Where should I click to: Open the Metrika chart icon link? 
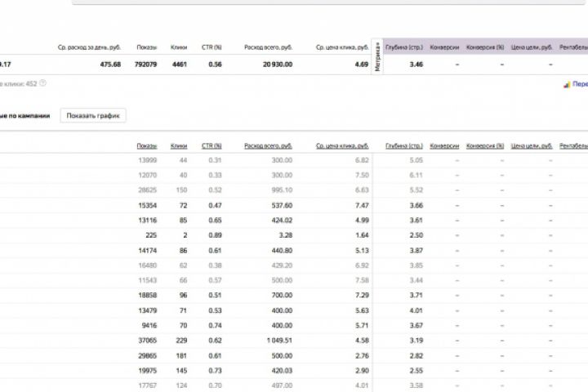click(x=567, y=84)
